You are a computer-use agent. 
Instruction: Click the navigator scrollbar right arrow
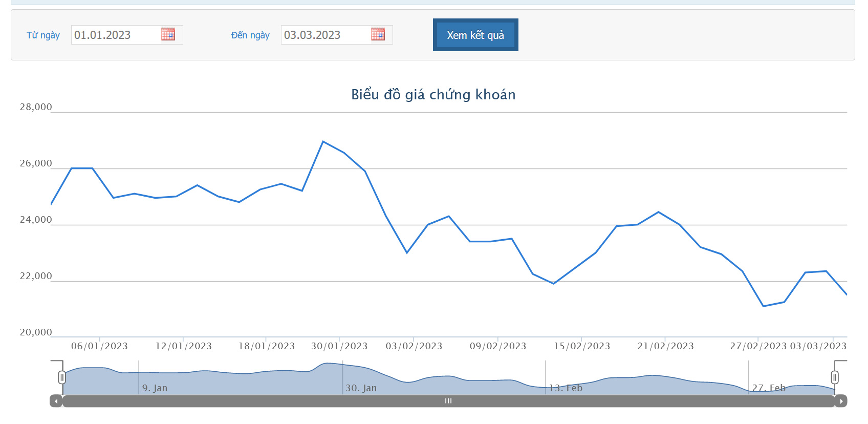pyautogui.click(x=841, y=401)
